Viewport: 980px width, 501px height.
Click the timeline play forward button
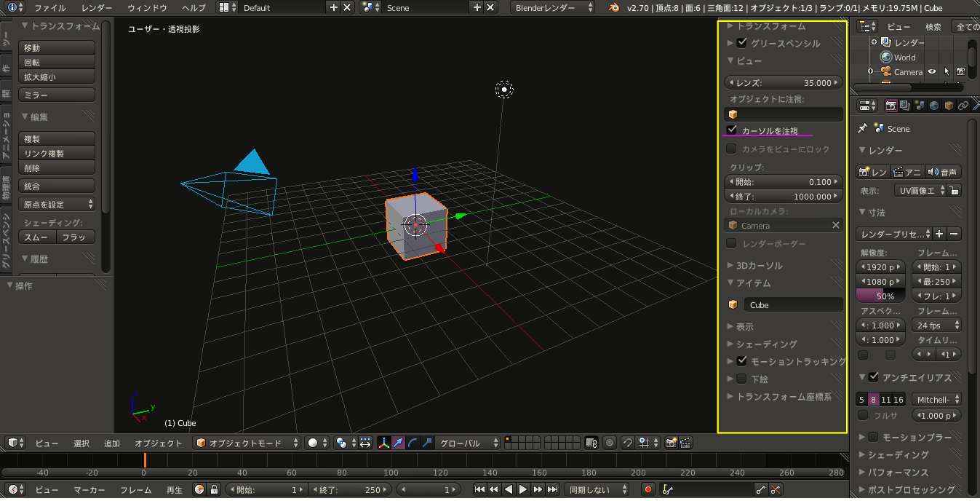tap(523, 490)
